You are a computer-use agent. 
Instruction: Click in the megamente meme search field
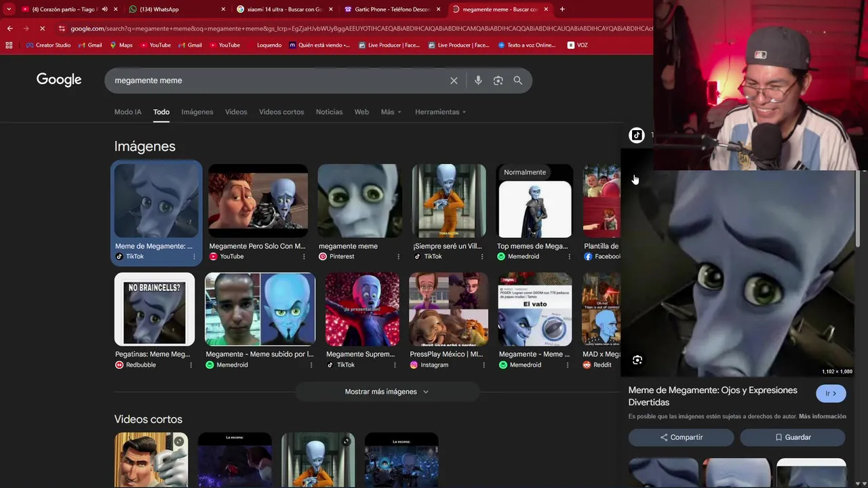pyautogui.click(x=278, y=81)
